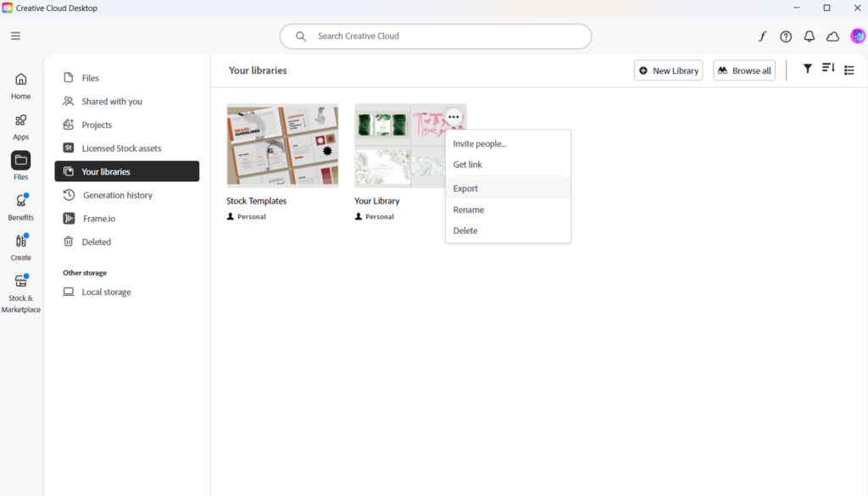
Task: Show notifications bell
Action: coord(810,36)
